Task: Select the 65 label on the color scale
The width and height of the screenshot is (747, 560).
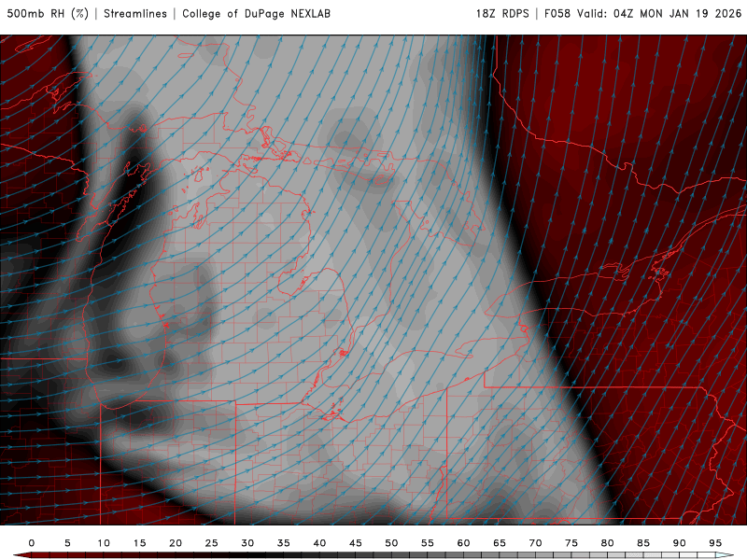Action: tap(500, 543)
